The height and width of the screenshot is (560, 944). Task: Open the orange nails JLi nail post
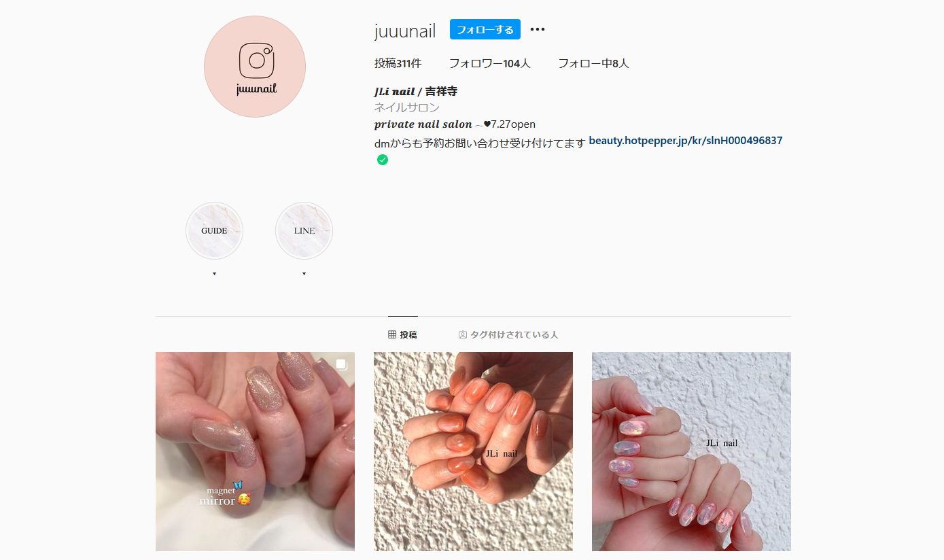473,451
